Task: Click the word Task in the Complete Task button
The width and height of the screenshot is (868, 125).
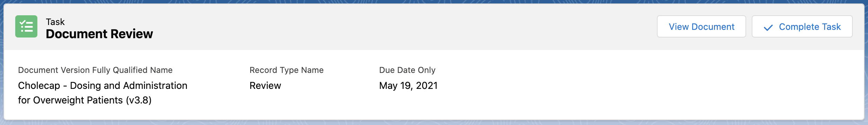Action: [831, 27]
